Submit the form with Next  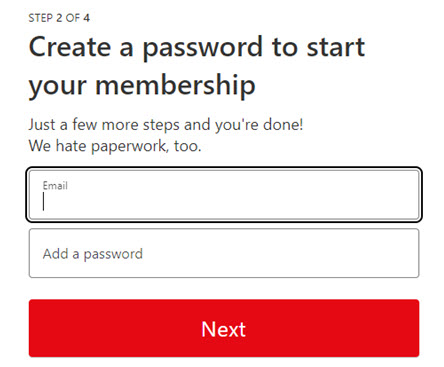pos(224,328)
